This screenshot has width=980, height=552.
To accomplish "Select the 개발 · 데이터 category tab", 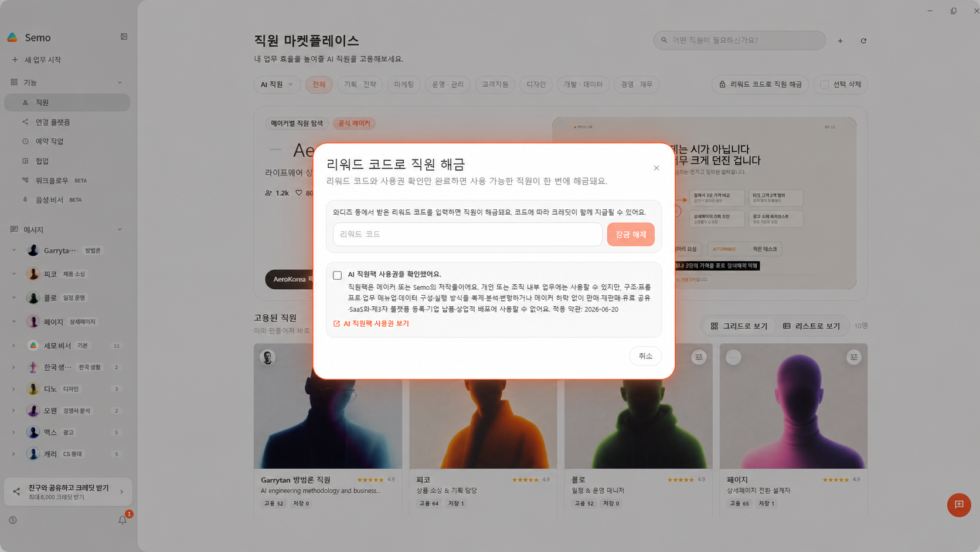I will click(583, 84).
